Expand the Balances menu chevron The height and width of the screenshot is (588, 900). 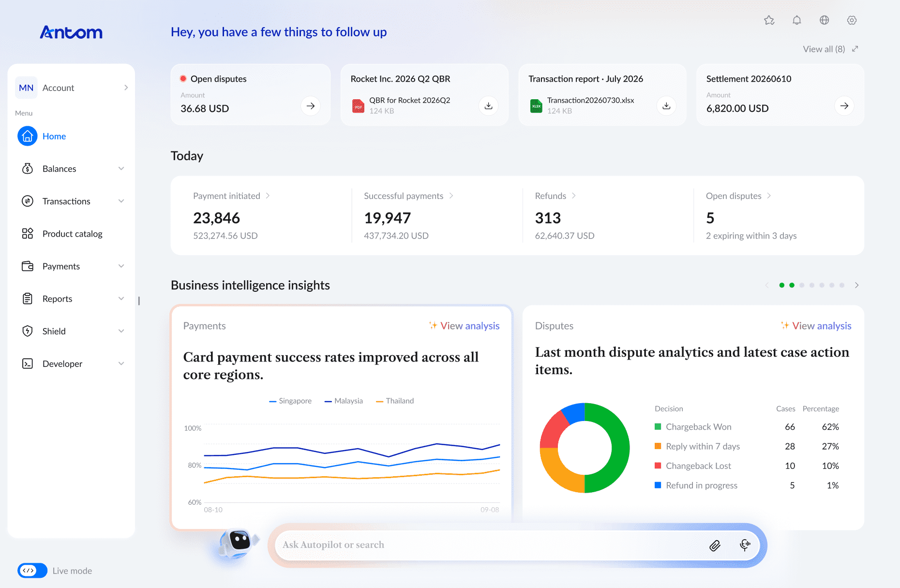click(x=121, y=168)
